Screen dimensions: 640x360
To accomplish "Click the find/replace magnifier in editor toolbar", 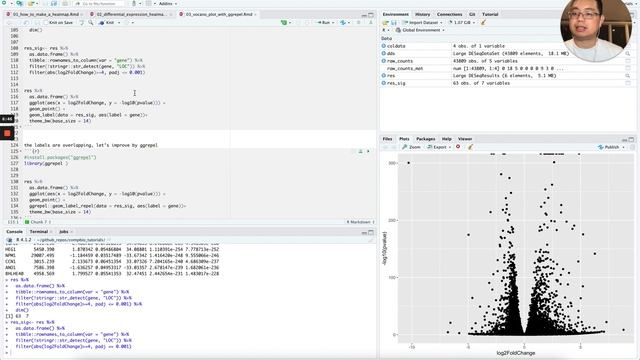I will pos(91,23).
